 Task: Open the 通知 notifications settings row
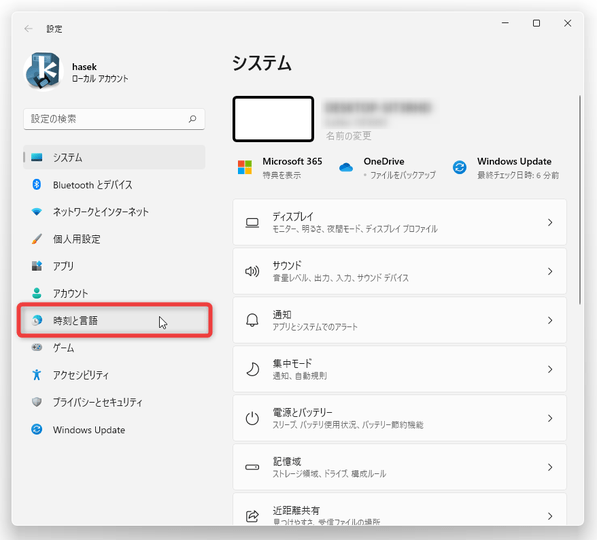point(399,320)
